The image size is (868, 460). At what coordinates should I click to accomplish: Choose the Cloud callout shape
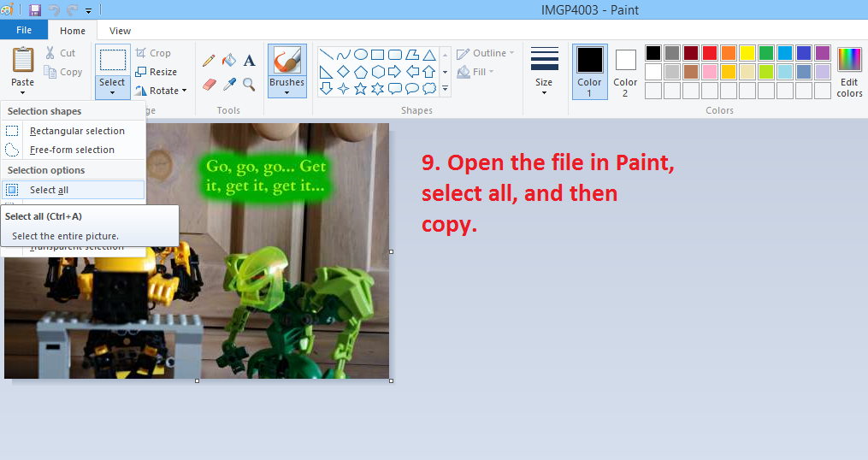coord(429,88)
